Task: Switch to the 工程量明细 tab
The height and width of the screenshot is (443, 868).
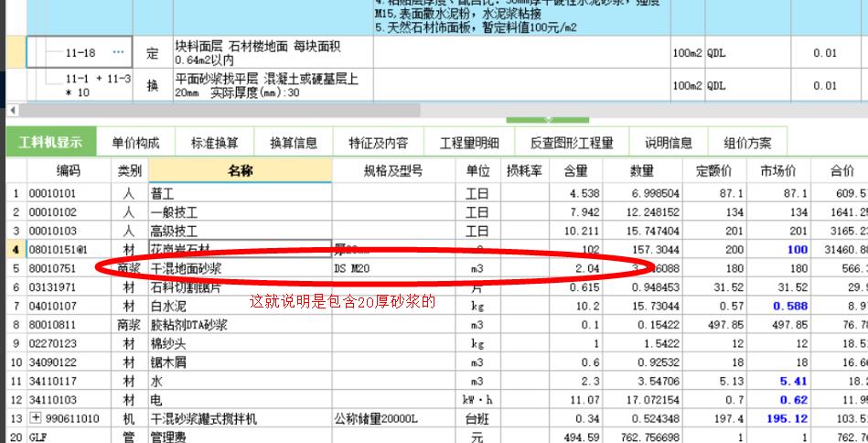Action: (x=469, y=143)
